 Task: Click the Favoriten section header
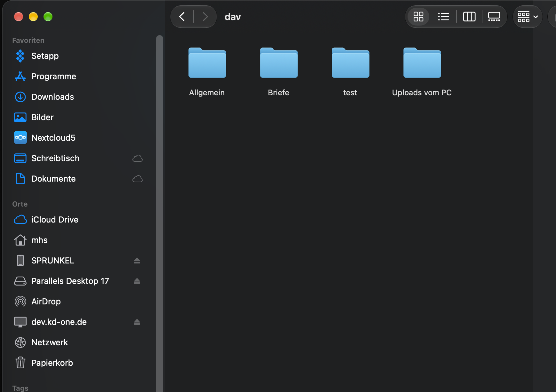tap(28, 40)
